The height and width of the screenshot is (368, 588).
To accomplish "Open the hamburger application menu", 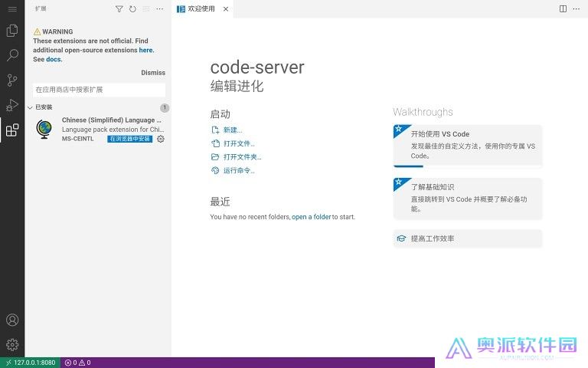I will tap(12, 9).
